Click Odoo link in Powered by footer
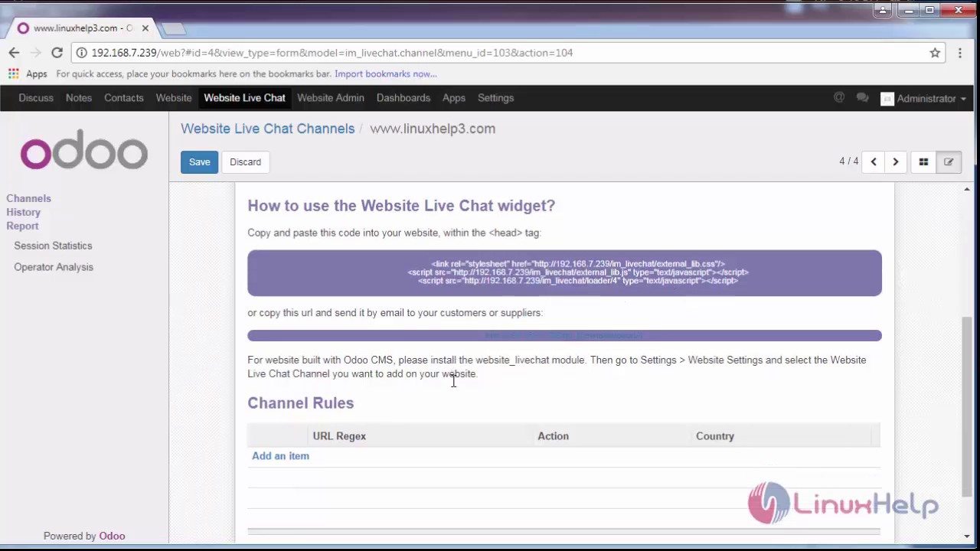 (112, 536)
